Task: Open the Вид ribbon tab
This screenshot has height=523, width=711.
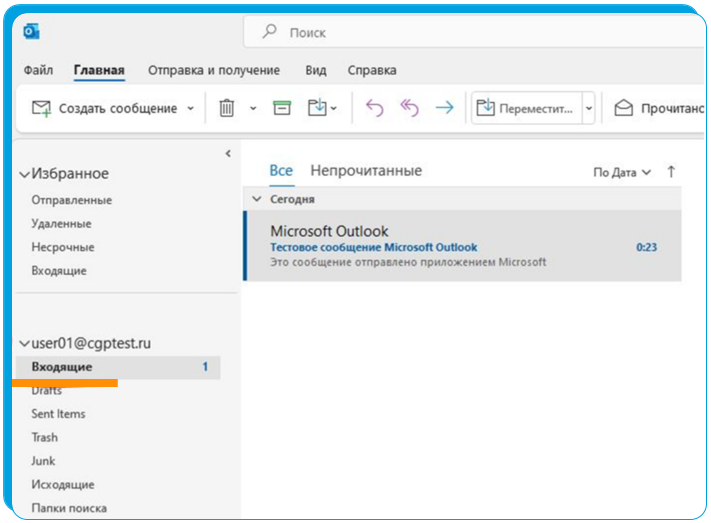Action: 316,70
